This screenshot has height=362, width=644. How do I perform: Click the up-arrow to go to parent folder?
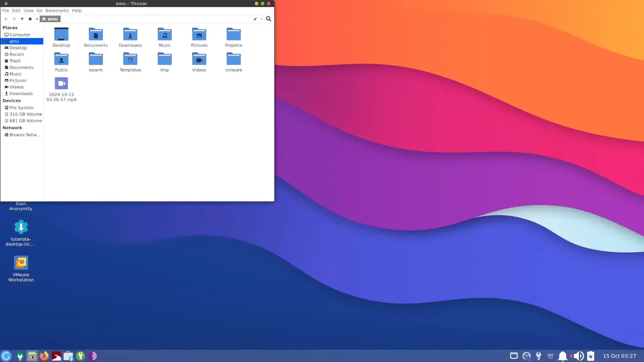[x=22, y=19]
